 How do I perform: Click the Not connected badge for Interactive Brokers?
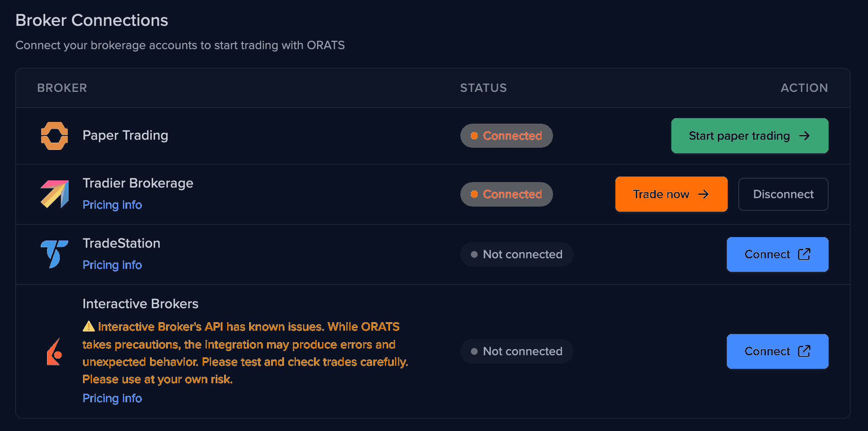[517, 351]
